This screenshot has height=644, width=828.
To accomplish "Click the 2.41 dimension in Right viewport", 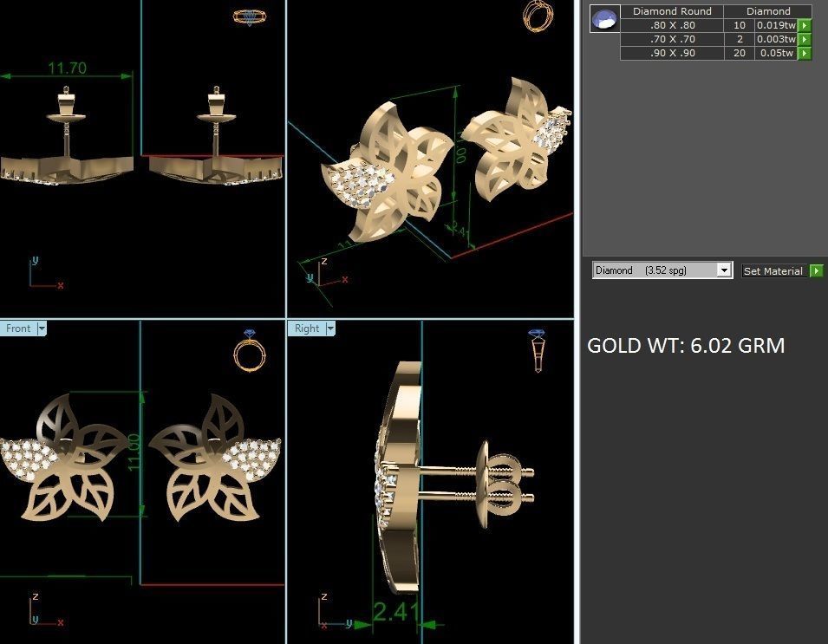I will pyautogui.click(x=396, y=612).
